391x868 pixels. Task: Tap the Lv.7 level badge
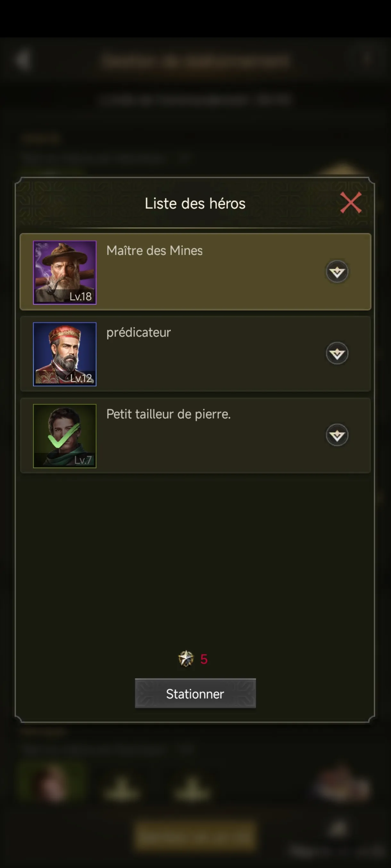(83, 460)
